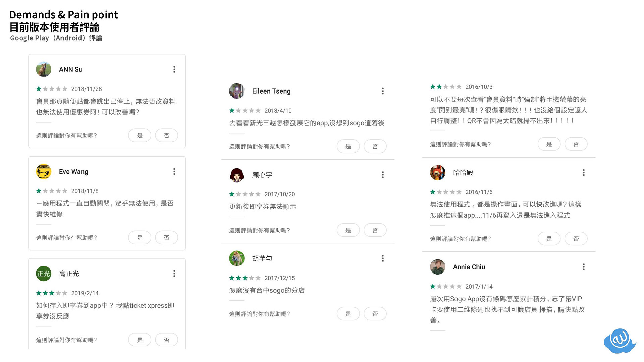This screenshot has width=644, height=362.
Task: Click the 目前版本使用者評論 heading
Action: [x=54, y=27]
